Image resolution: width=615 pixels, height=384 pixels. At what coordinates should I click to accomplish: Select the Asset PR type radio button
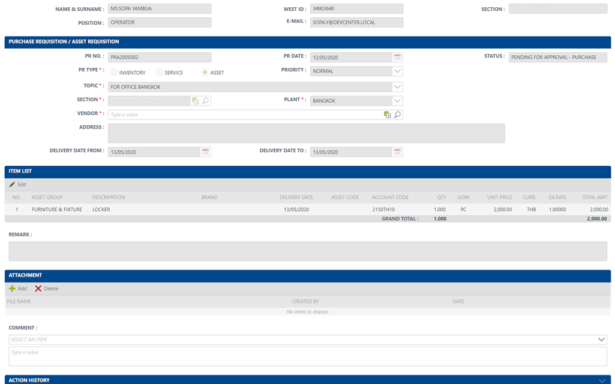[x=204, y=73]
